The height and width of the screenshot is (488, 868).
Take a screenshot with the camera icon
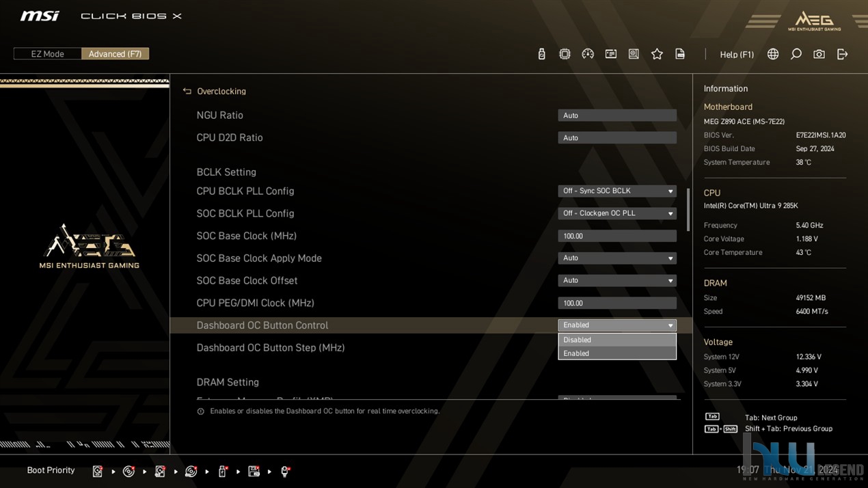(x=819, y=54)
